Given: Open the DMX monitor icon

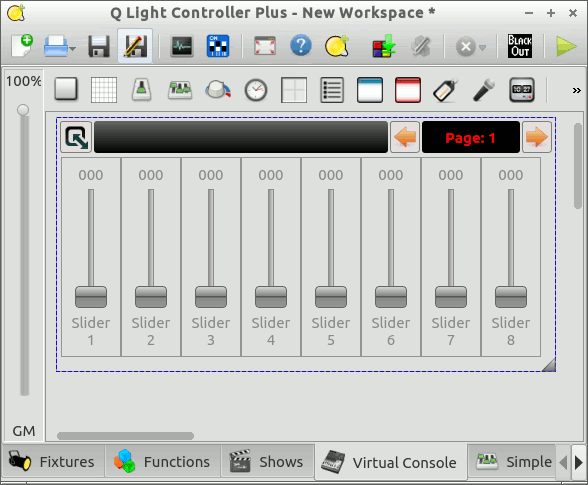Looking at the screenshot, I should point(182,46).
